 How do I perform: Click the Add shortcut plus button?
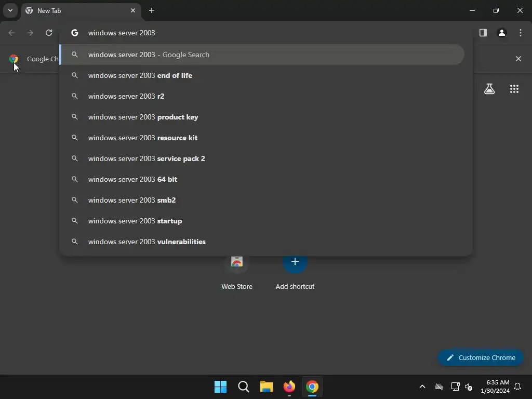[x=295, y=262]
